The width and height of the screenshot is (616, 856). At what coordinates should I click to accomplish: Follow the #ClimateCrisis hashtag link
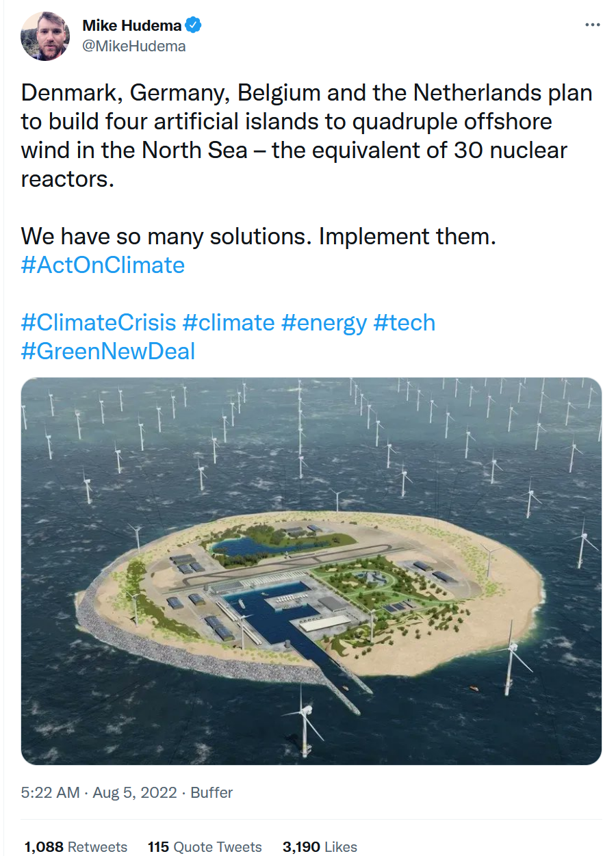pos(98,322)
